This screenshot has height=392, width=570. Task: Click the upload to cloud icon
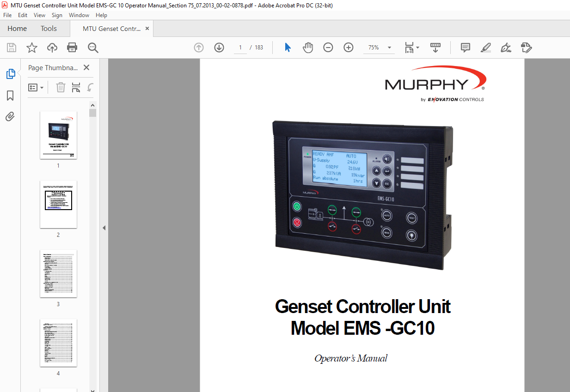52,48
